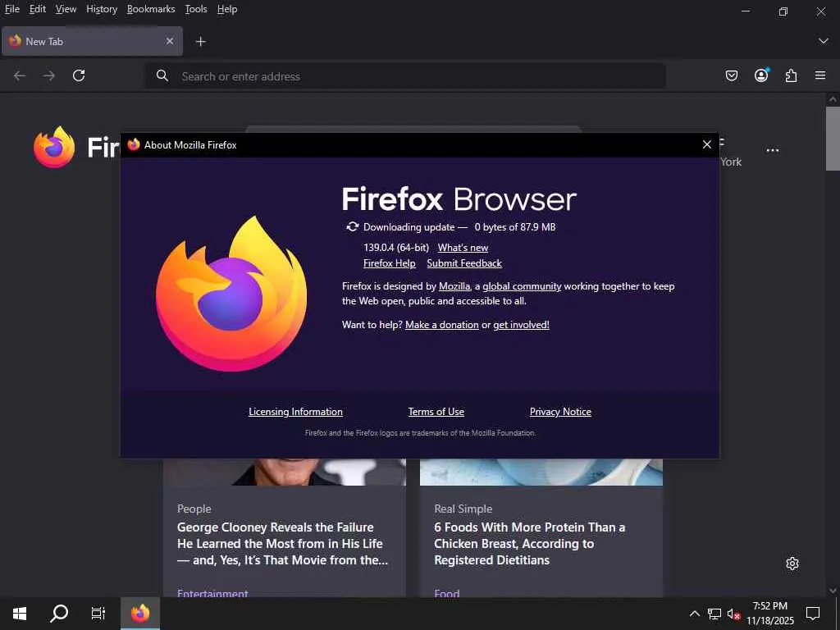Image resolution: width=840 pixels, height=630 pixels.
Task: Reload the current page
Action: 79,75
